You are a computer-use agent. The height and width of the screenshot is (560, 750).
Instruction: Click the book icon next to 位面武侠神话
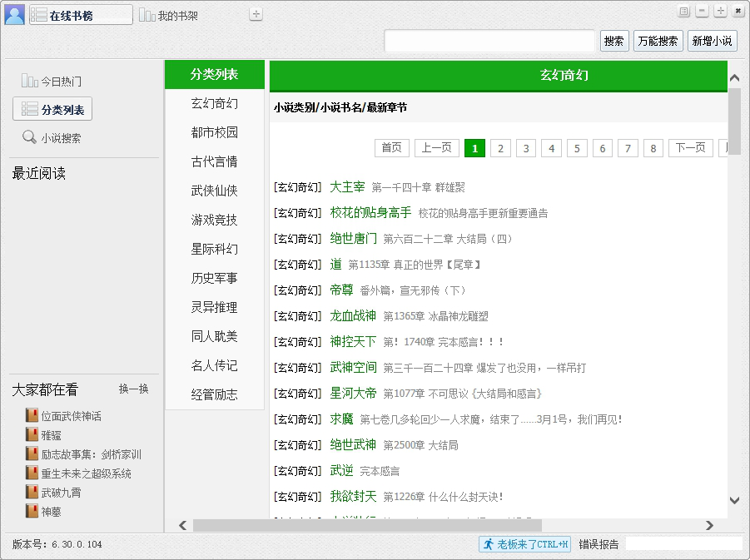[32, 416]
